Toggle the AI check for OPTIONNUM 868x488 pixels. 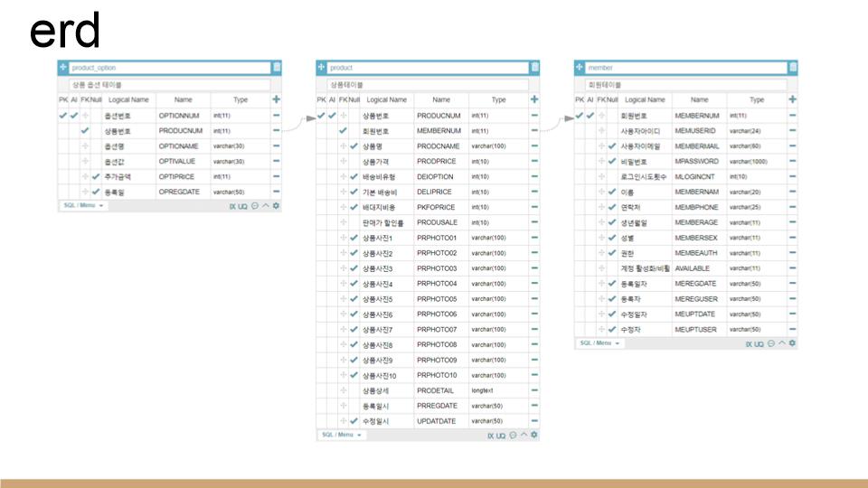click(73, 116)
